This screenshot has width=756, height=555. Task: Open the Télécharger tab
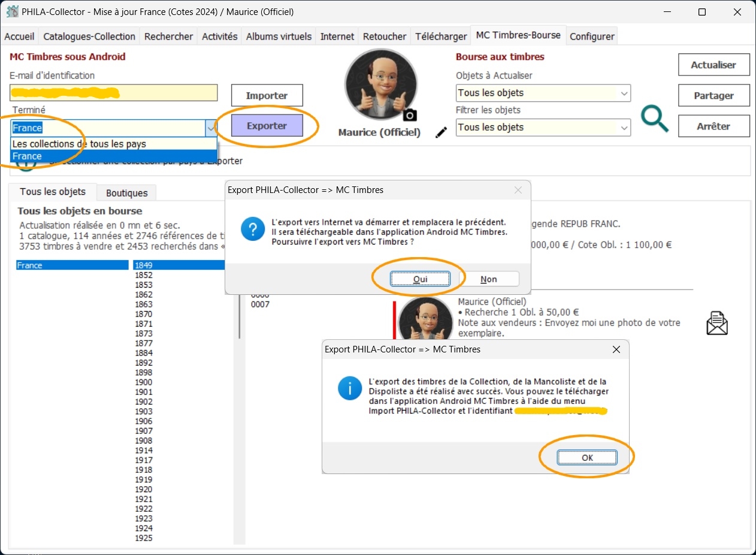tap(441, 37)
